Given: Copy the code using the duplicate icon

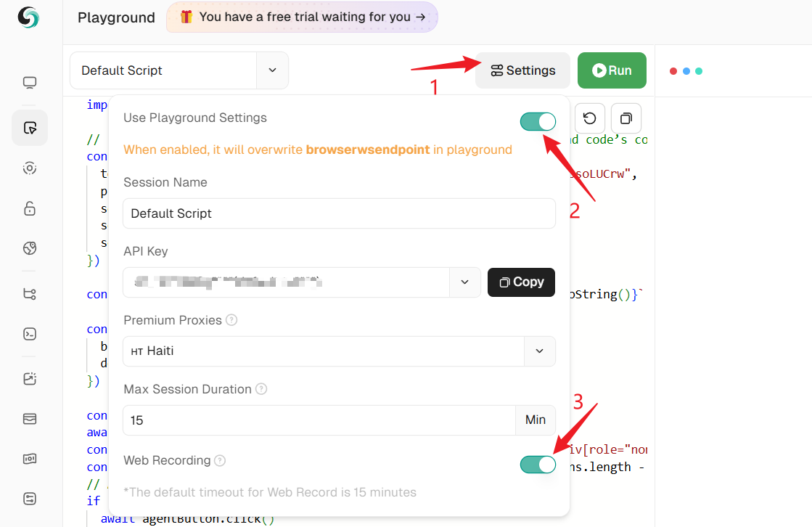Looking at the screenshot, I should 626,118.
